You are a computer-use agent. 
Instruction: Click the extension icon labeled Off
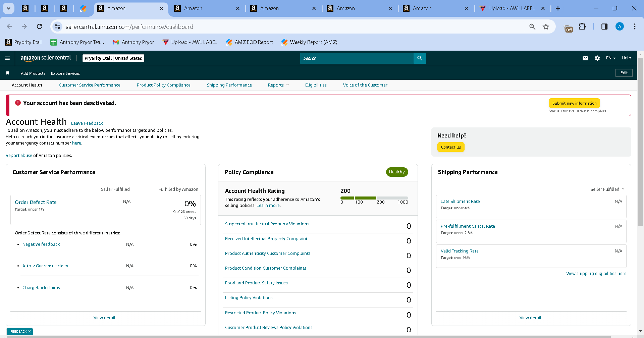(569, 28)
